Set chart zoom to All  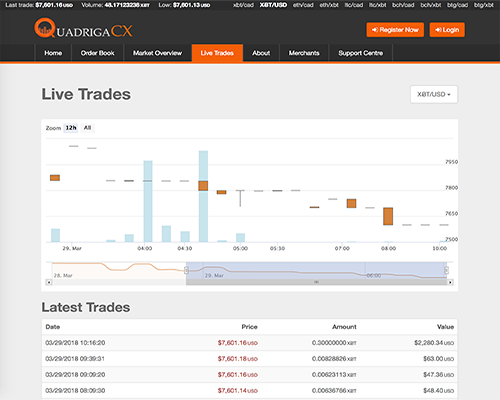click(x=87, y=128)
